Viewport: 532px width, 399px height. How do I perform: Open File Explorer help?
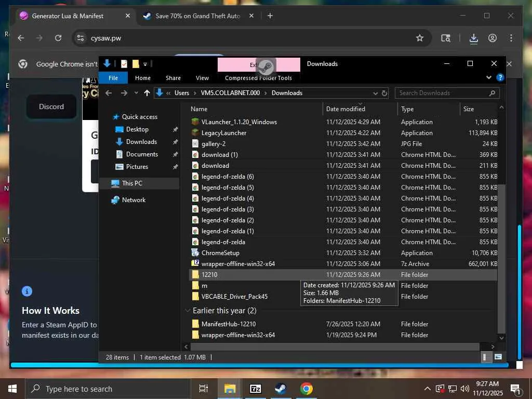pos(500,77)
